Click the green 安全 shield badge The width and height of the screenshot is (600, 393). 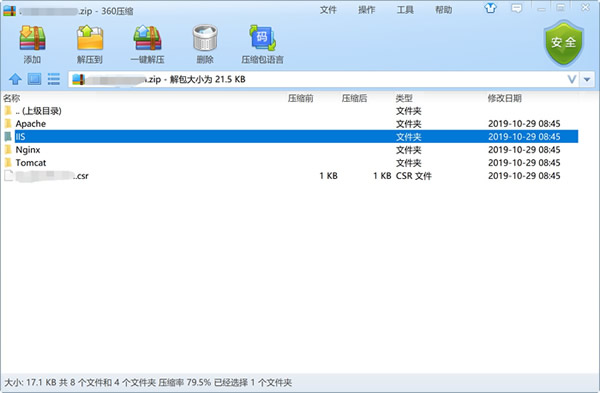coord(564,43)
